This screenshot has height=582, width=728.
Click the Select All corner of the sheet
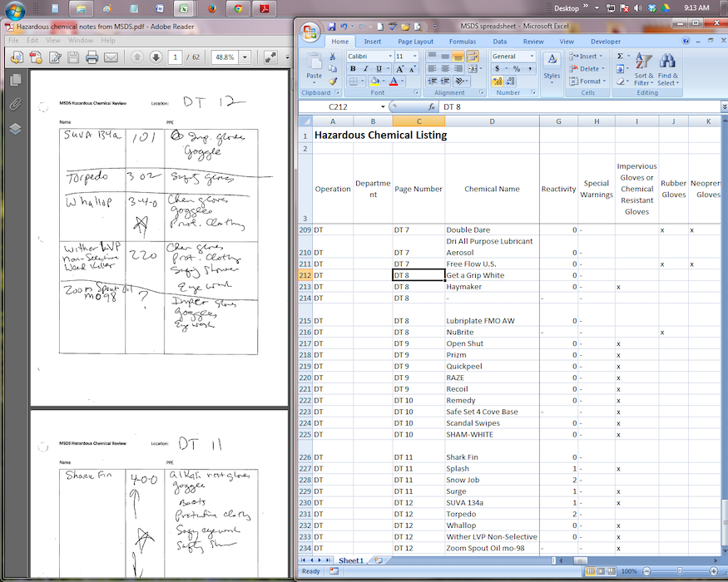305,121
